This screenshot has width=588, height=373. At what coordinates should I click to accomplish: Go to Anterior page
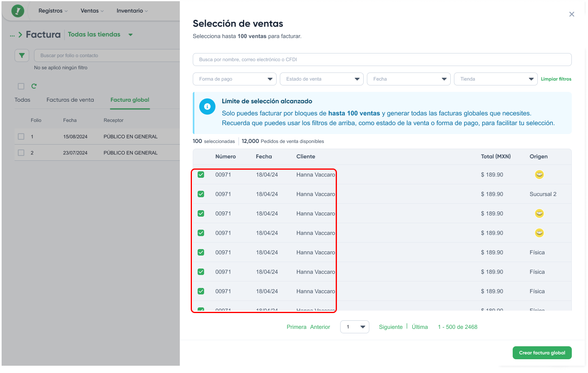(320, 327)
